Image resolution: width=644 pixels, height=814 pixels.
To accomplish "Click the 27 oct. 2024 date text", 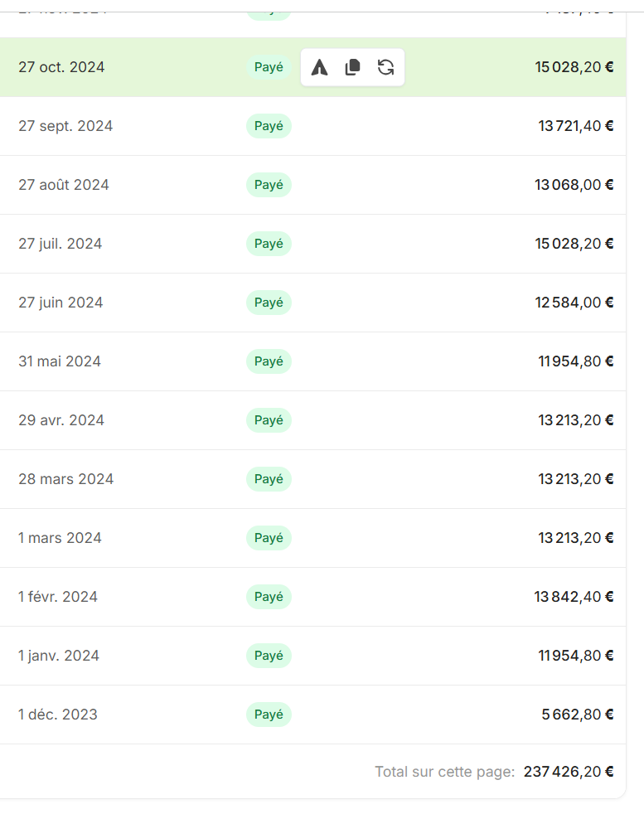I will point(61,67).
